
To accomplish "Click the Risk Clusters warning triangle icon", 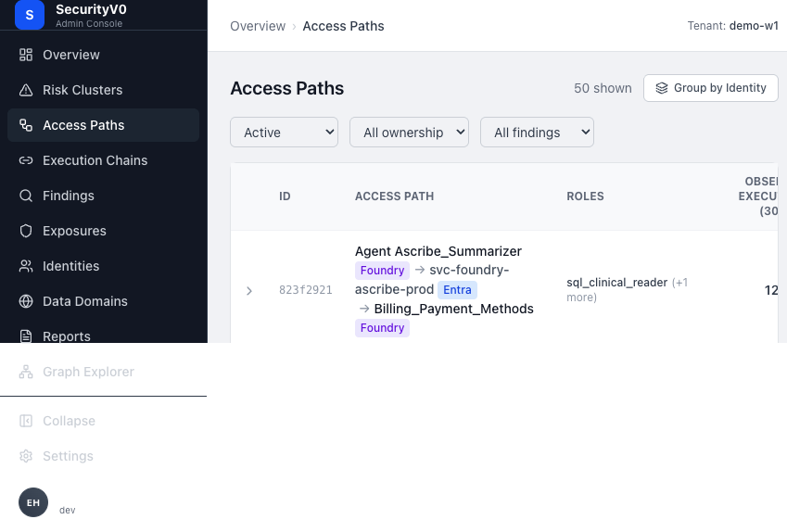I will [26, 90].
